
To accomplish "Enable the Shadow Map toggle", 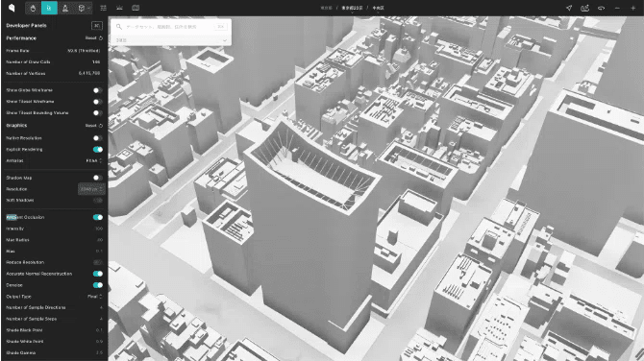I will pyautogui.click(x=97, y=178).
